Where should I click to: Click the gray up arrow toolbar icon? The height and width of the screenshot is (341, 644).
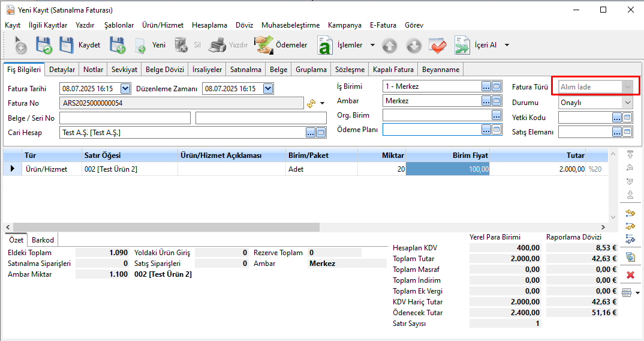click(x=390, y=45)
